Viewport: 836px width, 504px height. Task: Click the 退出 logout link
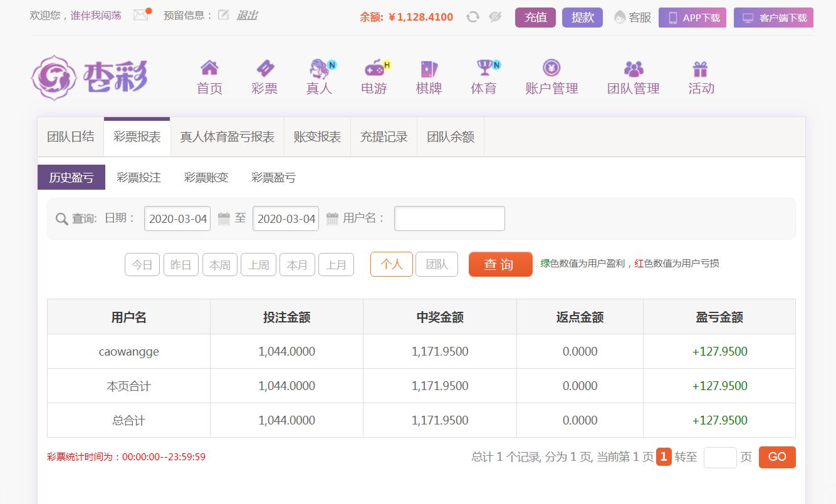(x=247, y=15)
